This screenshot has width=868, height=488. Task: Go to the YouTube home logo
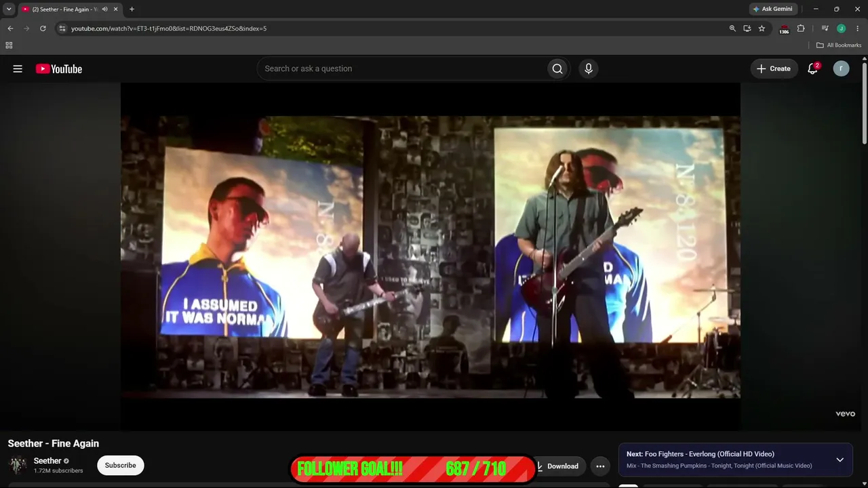(x=59, y=68)
